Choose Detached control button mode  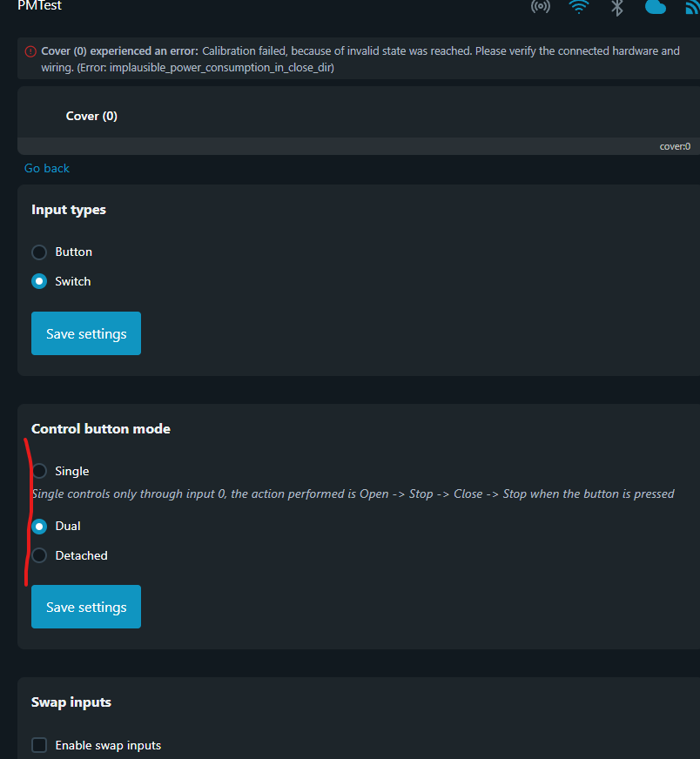tap(39, 555)
